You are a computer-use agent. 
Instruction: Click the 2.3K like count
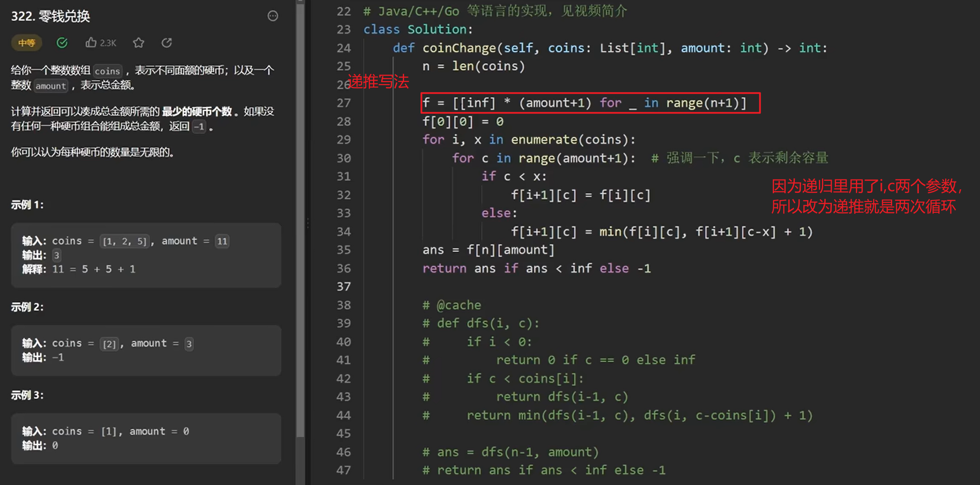click(108, 43)
